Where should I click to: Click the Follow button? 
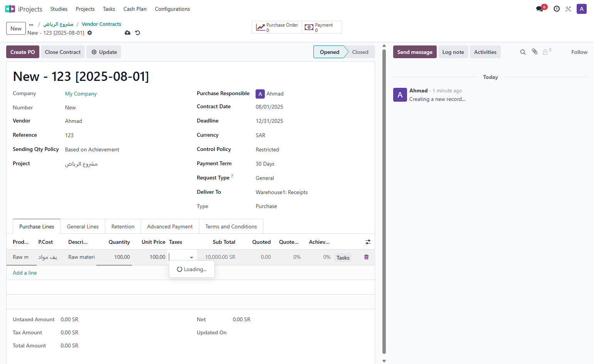coord(579,52)
